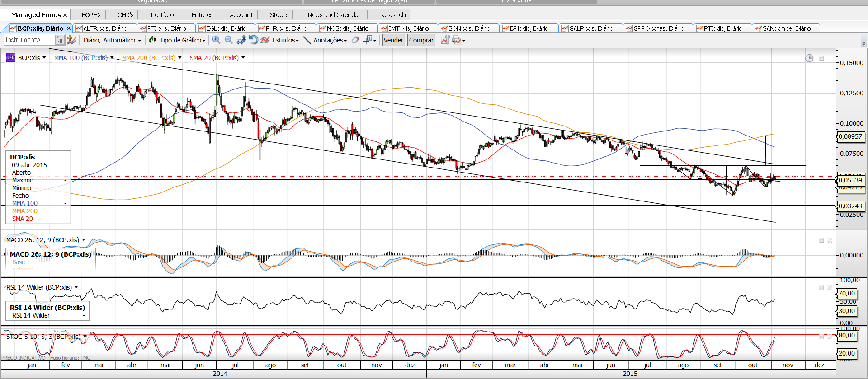Screen dimensions: 868x379
Task: Expand the Estudos studies dropdown
Action: (285, 40)
